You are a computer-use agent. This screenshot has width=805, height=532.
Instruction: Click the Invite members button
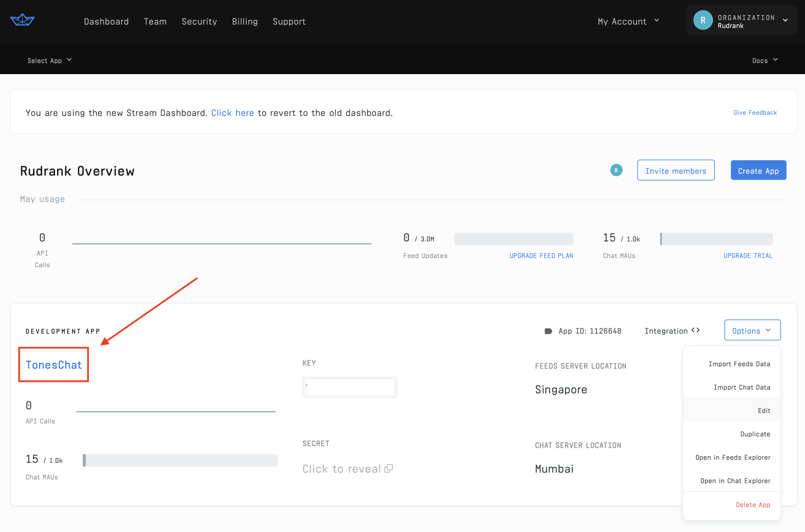tap(676, 171)
